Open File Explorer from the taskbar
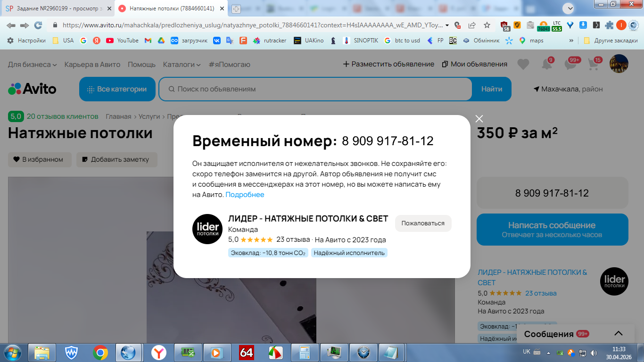This screenshot has height=362, width=644. point(42,352)
